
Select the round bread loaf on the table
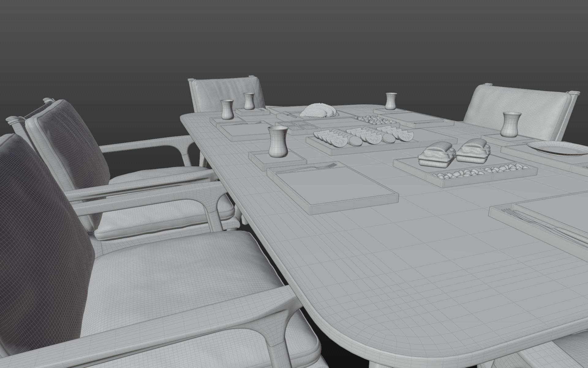[319, 110]
